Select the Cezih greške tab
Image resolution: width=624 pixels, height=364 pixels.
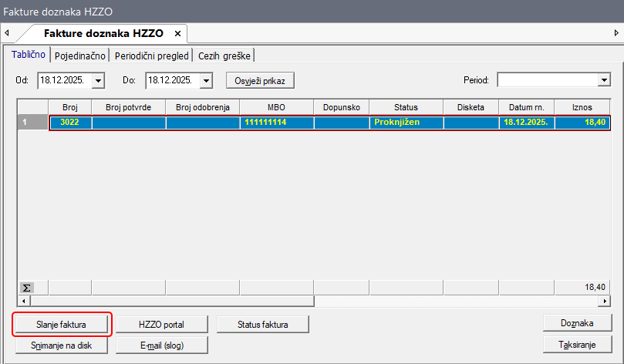tap(224, 56)
